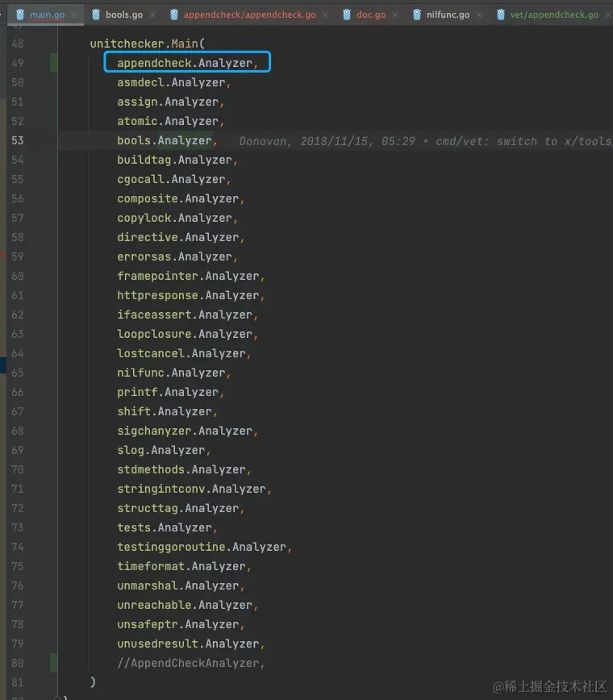Image resolution: width=613 pixels, height=700 pixels.
Task: Click printf.Analyzer line
Action: pyautogui.click(x=170, y=392)
